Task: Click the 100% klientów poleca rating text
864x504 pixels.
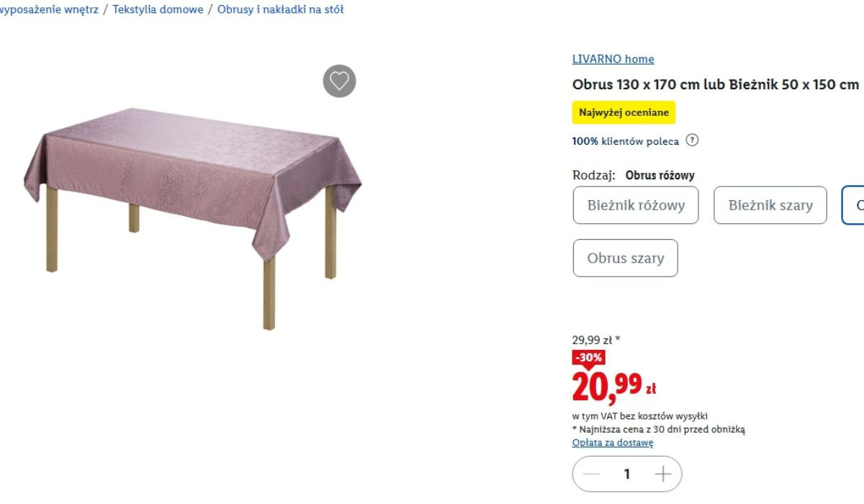Action: tap(625, 141)
